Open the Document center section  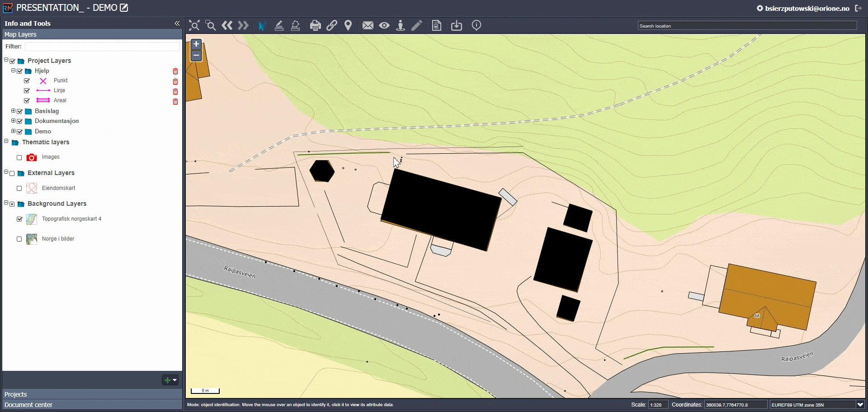point(92,405)
